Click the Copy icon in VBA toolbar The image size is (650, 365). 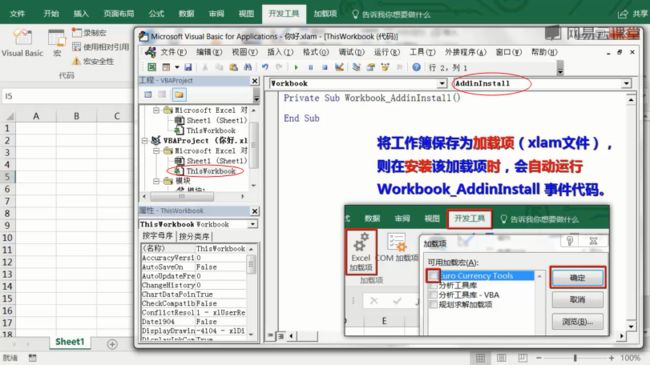[x=219, y=67]
